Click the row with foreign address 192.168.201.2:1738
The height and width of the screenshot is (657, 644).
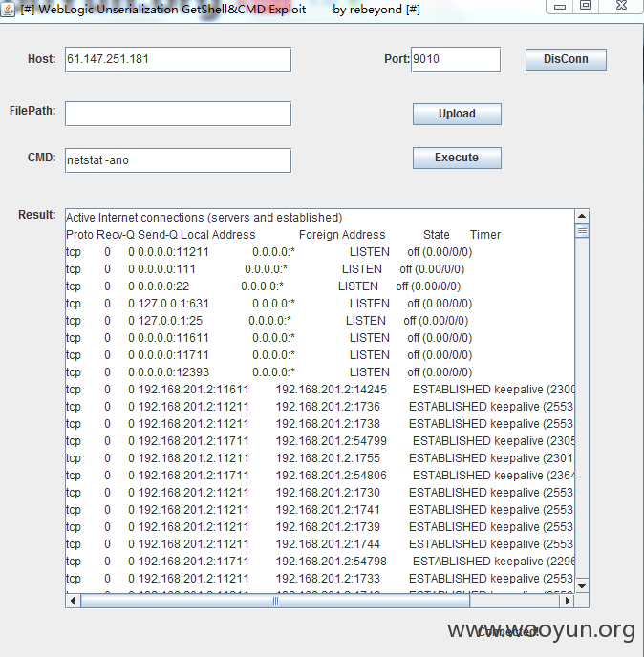click(x=320, y=424)
